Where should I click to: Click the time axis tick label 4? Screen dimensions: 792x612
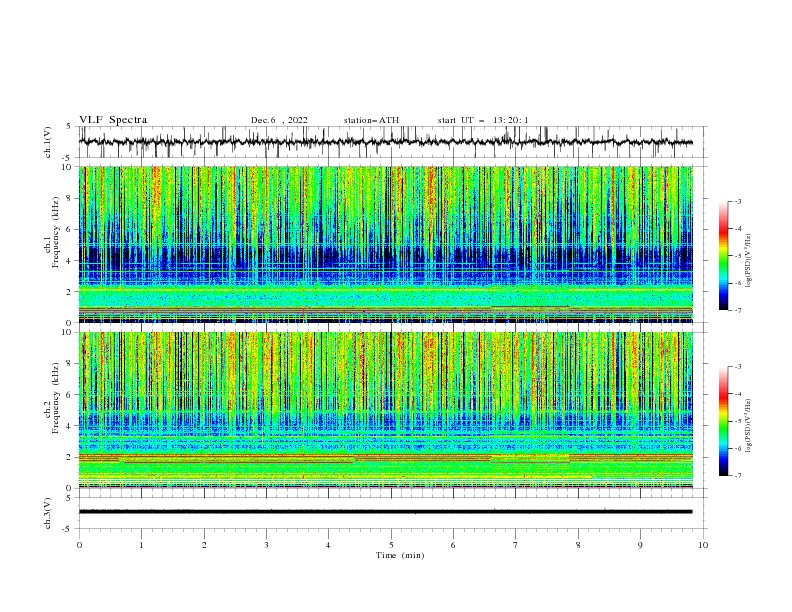(328, 545)
